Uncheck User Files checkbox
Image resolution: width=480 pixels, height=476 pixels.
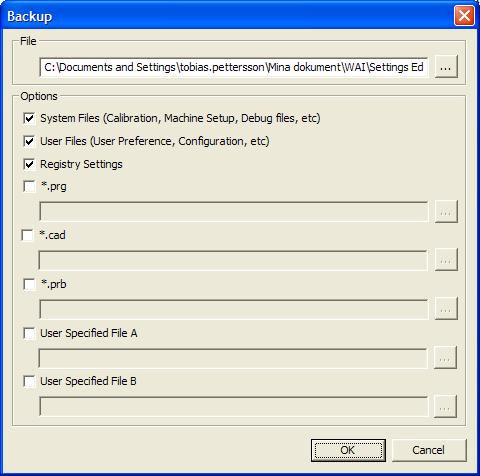tap(29, 141)
